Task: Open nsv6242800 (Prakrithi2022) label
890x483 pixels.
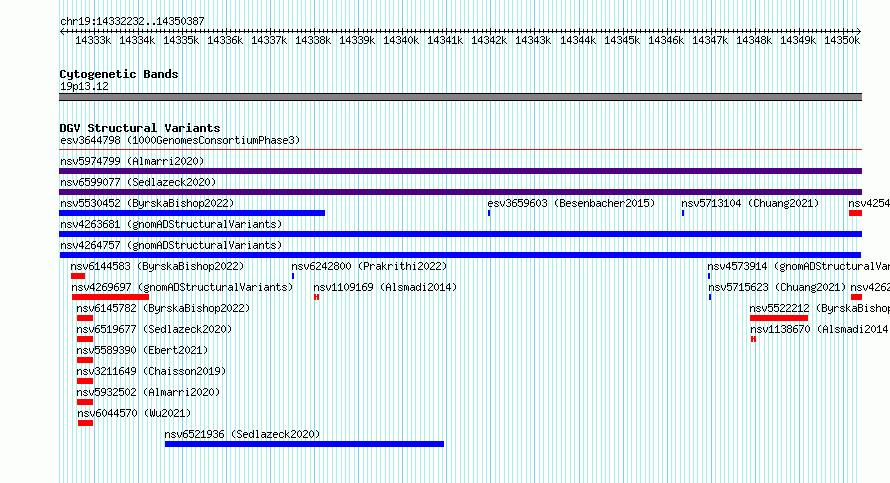Action: (369, 266)
